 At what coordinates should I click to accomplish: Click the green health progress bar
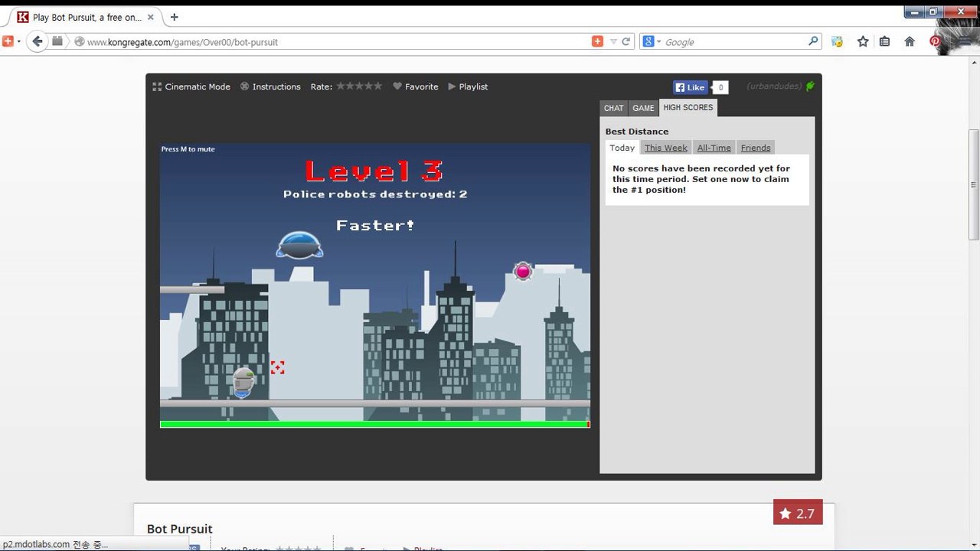coord(374,424)
